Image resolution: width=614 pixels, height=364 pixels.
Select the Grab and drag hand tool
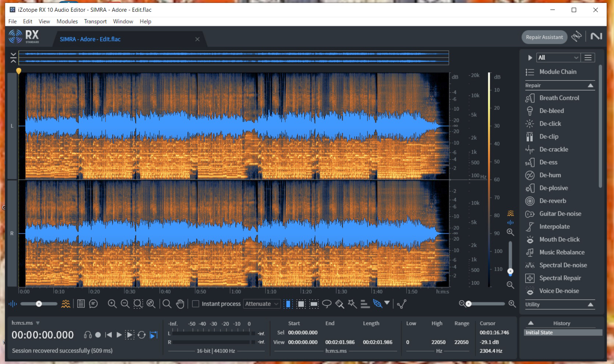click(180, 304)
